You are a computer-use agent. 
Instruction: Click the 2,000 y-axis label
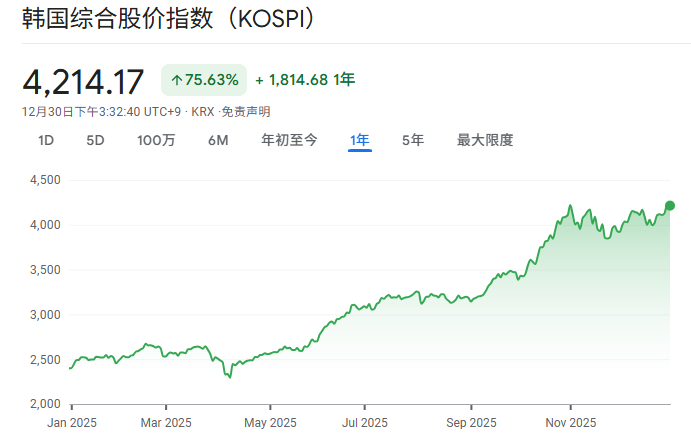[45, 404]
